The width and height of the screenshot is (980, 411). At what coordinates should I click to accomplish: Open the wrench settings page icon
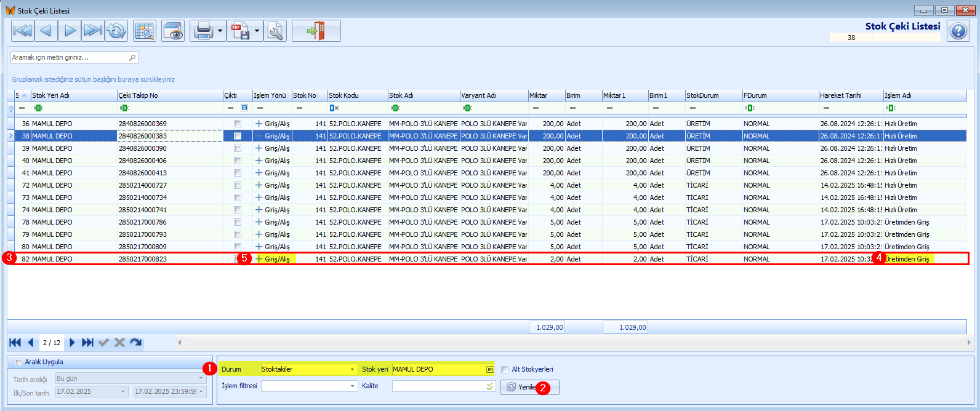(275, 31)
